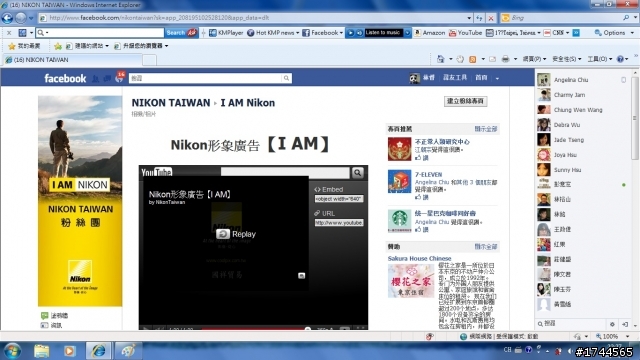640x360 pixels.
Task: Click the YouTube logo in the player
Action: coord(156,172)
